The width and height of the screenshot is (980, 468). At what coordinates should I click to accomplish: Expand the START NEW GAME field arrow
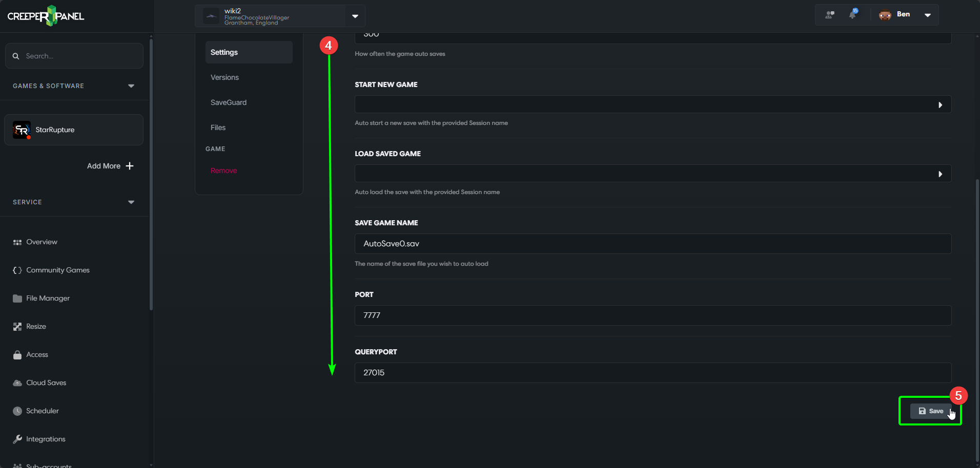coord(941,104)
